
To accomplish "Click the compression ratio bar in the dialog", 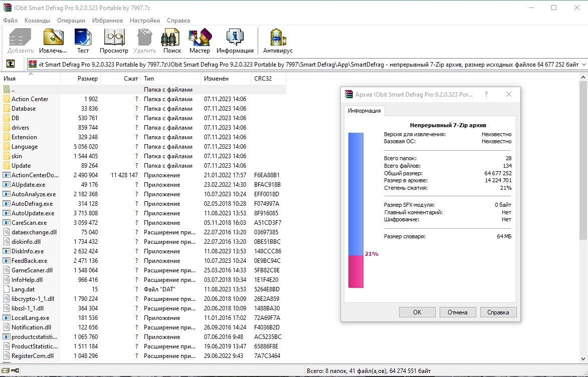I will 356,210.
